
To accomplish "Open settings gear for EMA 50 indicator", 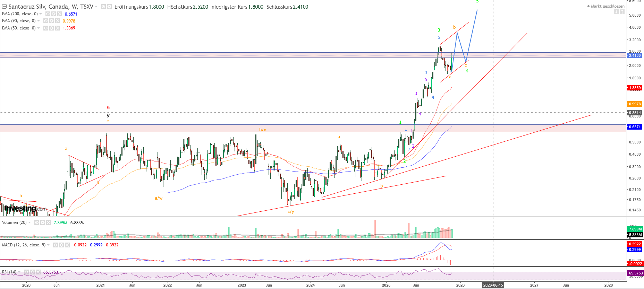I will pyautogui.click(x=52, y=28).
